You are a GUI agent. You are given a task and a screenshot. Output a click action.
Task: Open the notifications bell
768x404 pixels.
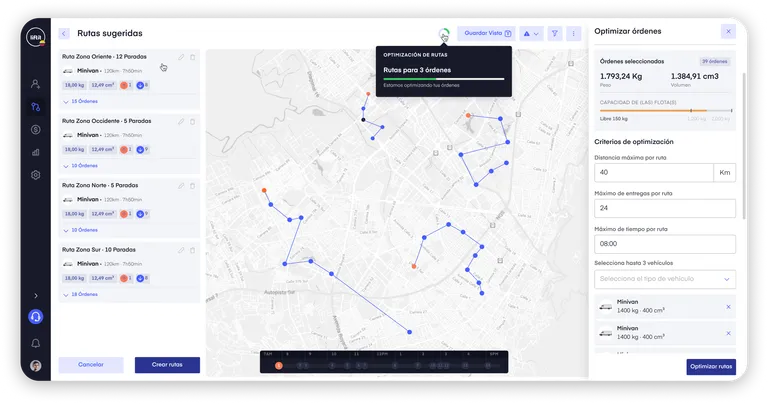(x=35, y=343)
